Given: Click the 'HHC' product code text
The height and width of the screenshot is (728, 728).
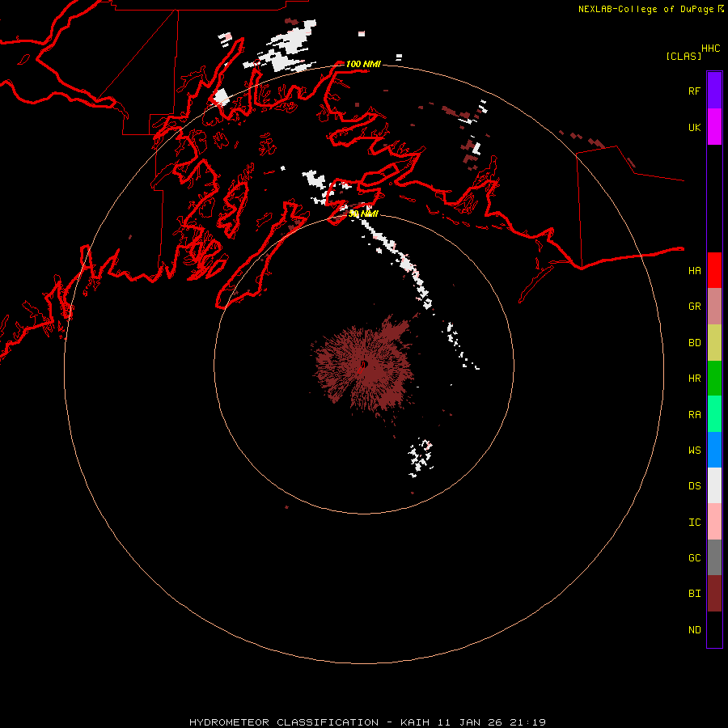Looking at the screenshot, I should point(710,49).
